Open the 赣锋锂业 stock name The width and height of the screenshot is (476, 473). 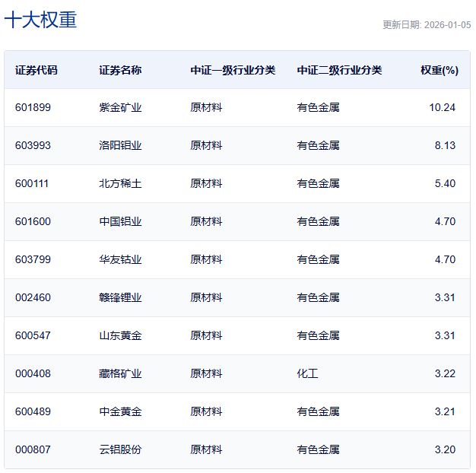[120, 297]
